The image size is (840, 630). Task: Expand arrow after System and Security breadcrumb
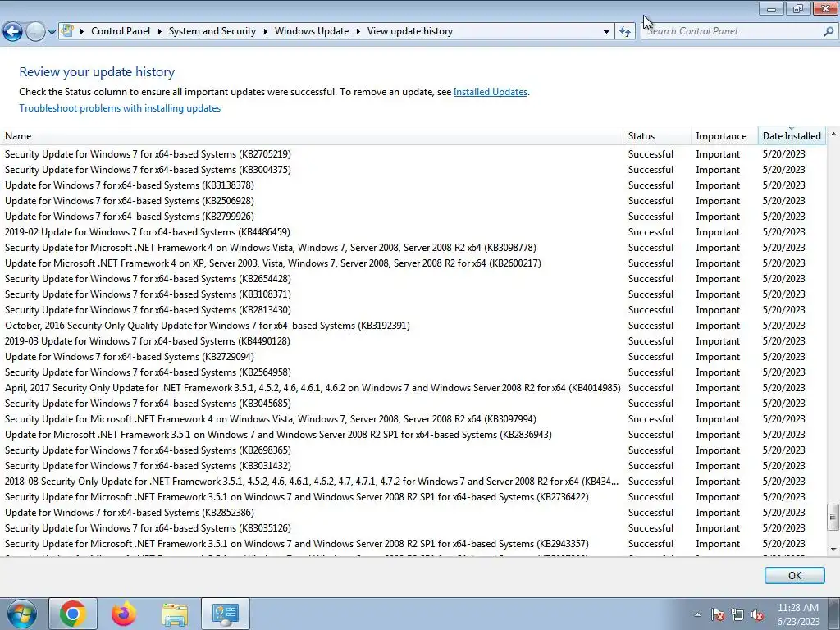pos(265,32)
